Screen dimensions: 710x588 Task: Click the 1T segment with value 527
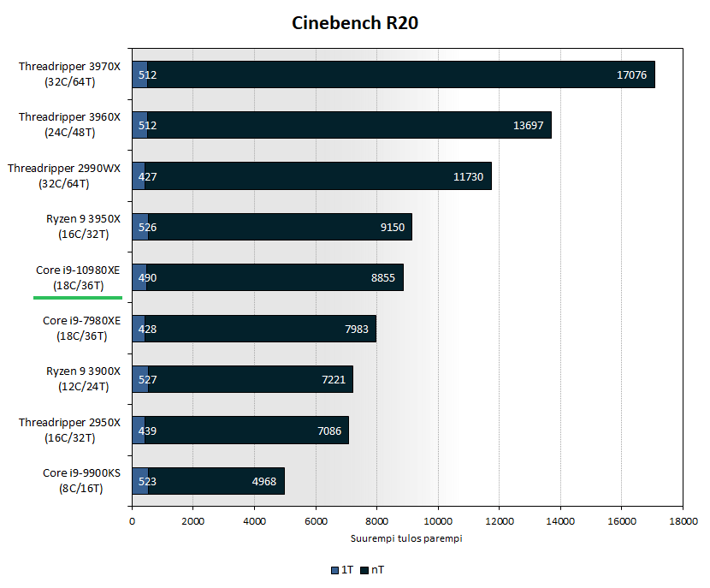click(x=140, y=379)
